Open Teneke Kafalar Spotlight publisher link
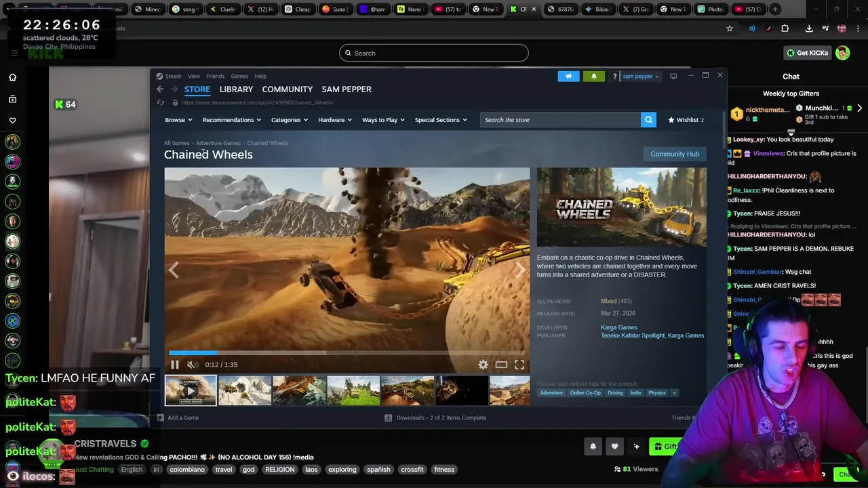The width and height of the screenshot is (868, 488). pos(632,335)
